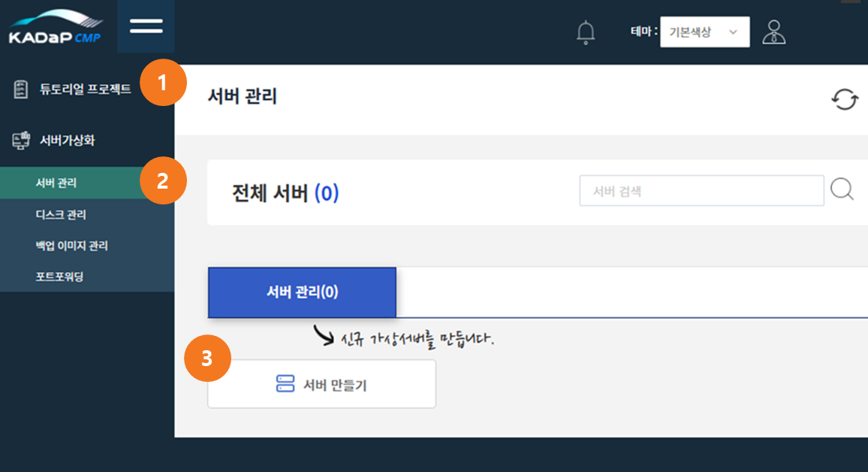868x472 pixels.
Task: Click the 서버 검색 input field
Action: click(701, 191)
